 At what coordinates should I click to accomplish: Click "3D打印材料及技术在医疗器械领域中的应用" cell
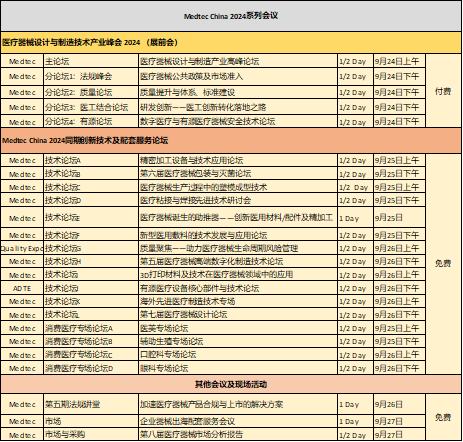point(238,275)
